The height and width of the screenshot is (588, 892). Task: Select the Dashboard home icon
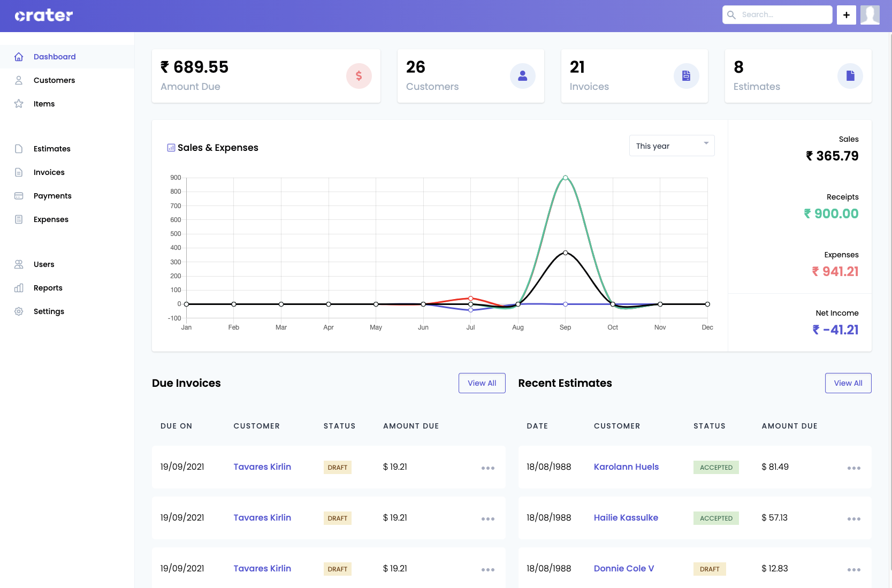(19, 57)
